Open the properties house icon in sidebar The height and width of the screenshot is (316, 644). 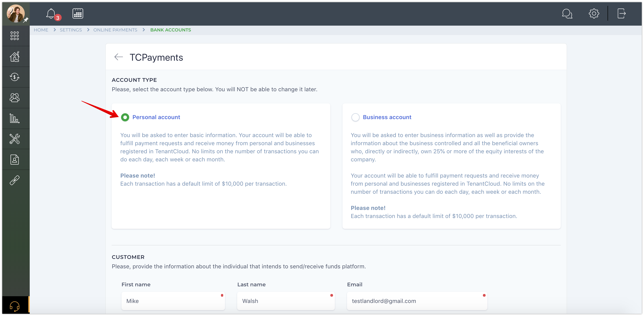pyautogui.click(x=14, y=56)
